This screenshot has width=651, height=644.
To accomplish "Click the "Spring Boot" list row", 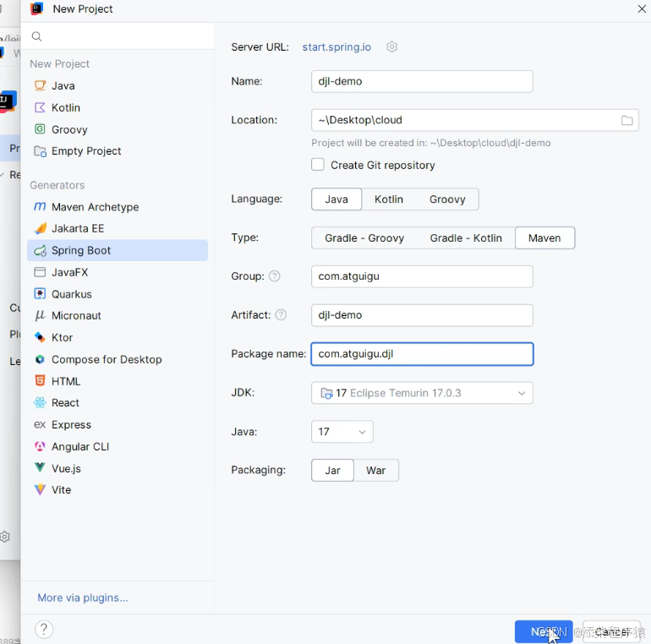I will 118,250.
